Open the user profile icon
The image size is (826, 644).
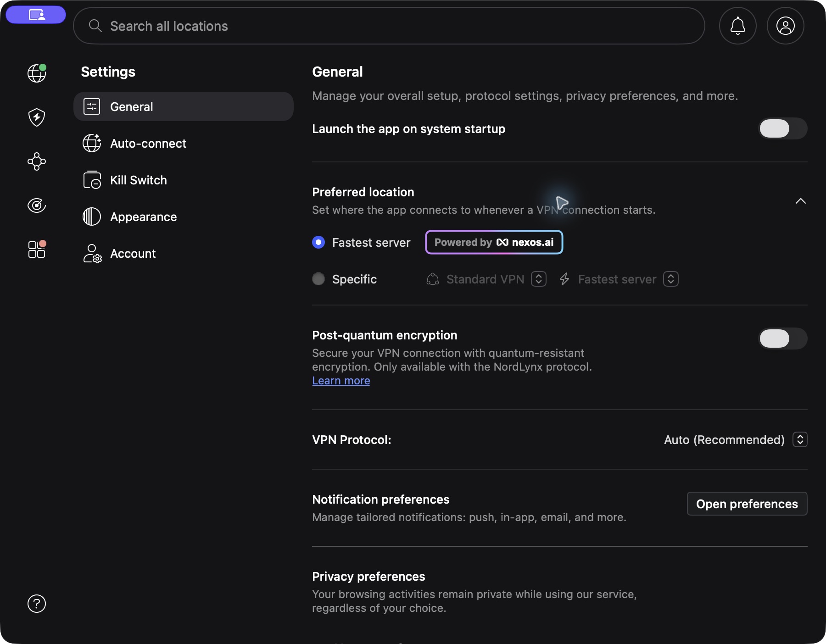tap(786, 26)
